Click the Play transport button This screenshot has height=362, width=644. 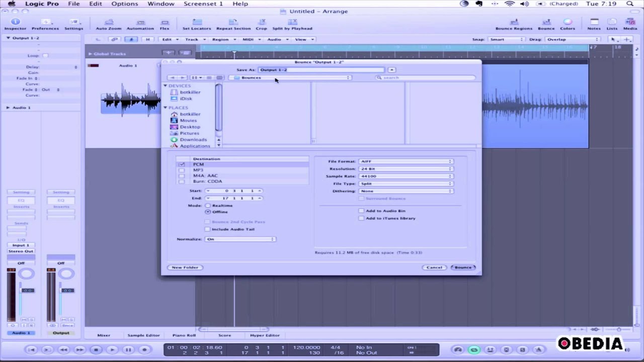click(x=112, y=349)
